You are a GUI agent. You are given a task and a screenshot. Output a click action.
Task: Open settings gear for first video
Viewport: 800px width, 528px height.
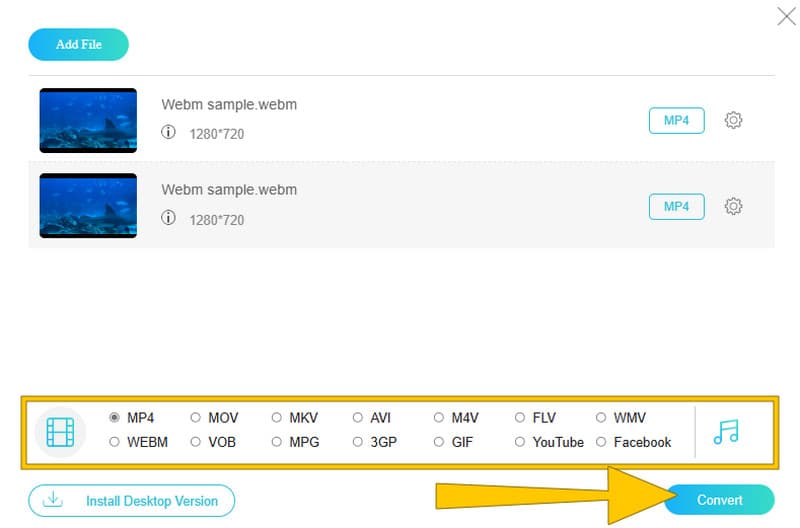[x=733, y=120]
